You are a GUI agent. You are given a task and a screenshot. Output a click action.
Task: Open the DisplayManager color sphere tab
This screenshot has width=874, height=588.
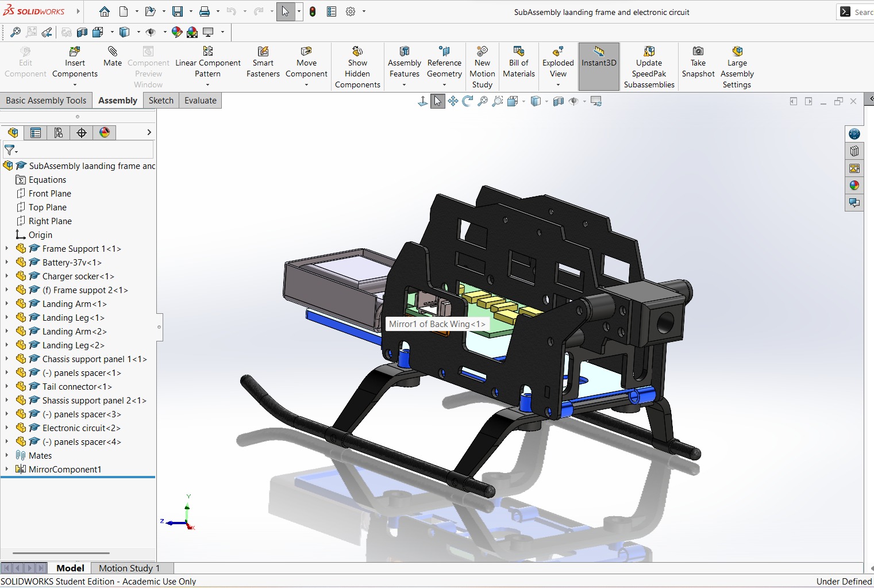pyautogui.click(x=105, y=133)
